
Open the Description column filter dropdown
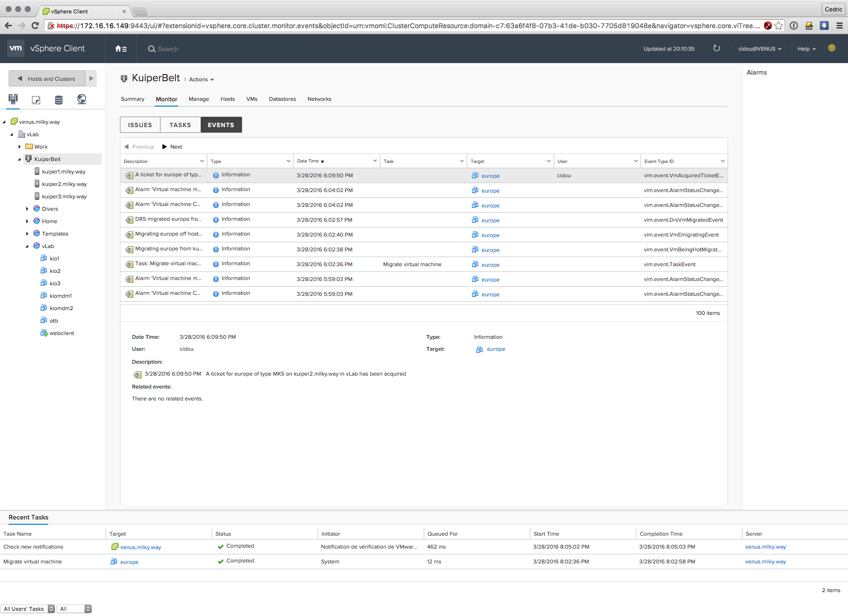202,161
